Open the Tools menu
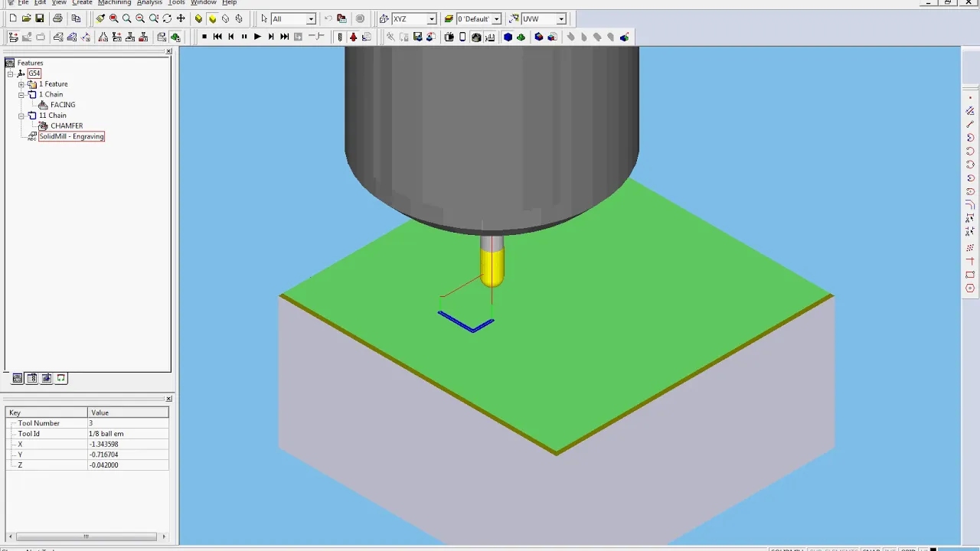The height and width of the screenshot is (551, 980). click(176, 3)
